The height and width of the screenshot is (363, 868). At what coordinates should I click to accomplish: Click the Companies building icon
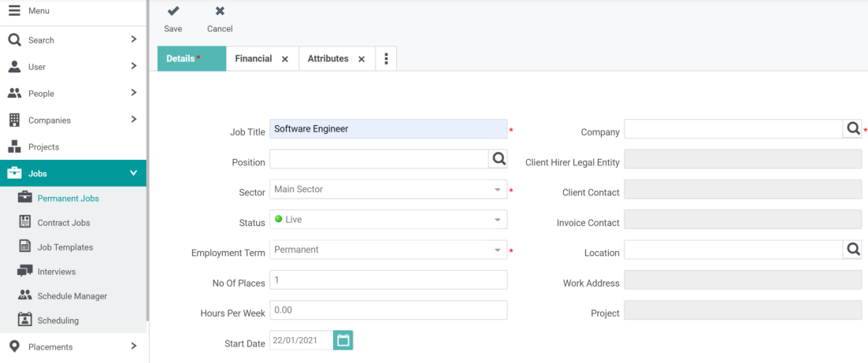(x=14, y=120)
